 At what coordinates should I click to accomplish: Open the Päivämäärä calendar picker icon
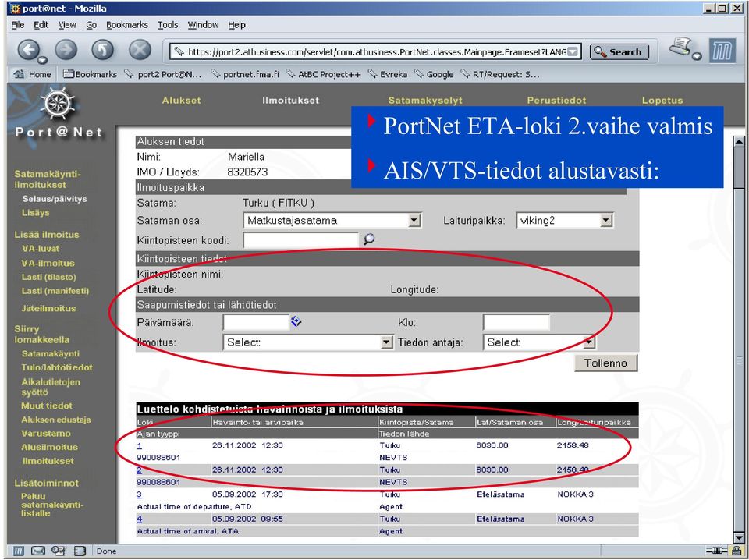click(296, 322)
